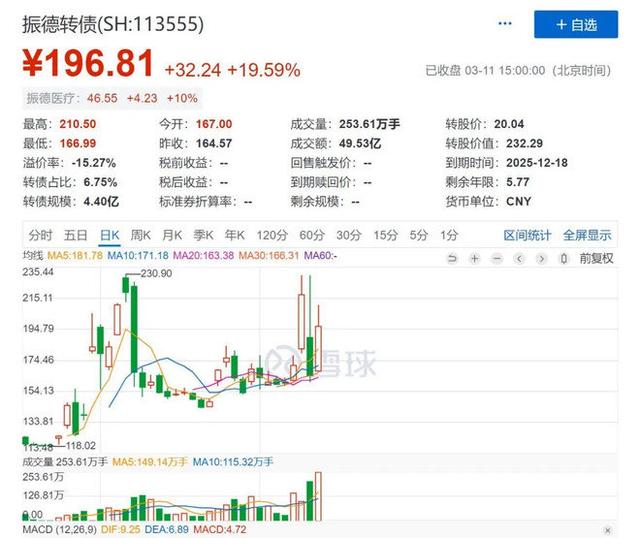The height and width of the screenshot is (538, 640).
Task: Click the volume MA5:149.14万手 label
Action: point(150,462)
